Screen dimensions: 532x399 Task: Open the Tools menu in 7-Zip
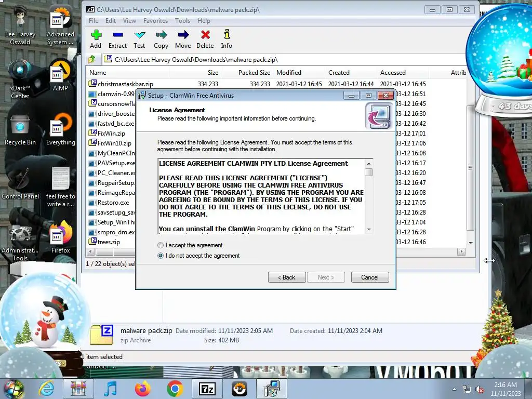tap(182, 21)
